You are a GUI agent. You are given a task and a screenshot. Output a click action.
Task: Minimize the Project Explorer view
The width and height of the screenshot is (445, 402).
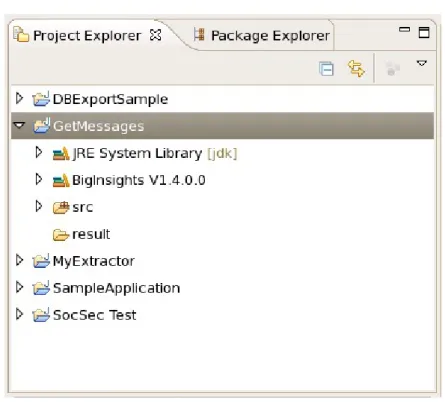click(x=404, y=30)
